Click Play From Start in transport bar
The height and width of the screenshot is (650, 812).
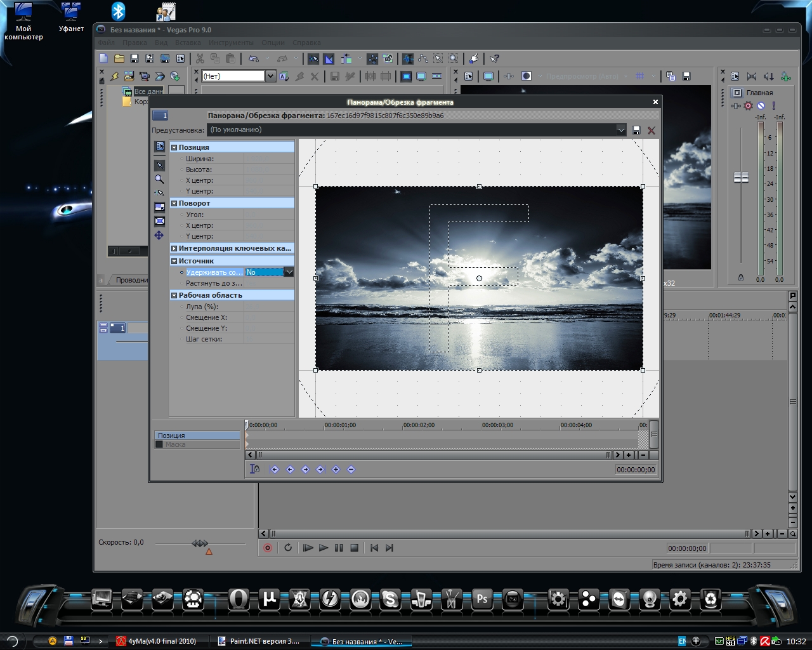(x=308, y=548)
